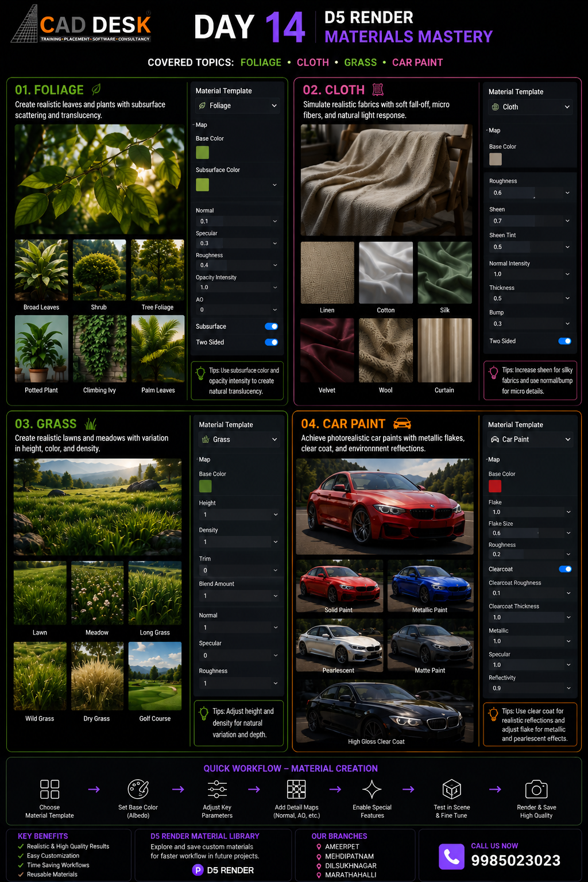588x882 pixels.
Task: Pick the Cloth Base Color beige swatch
Action: pyautogui.click(x=496, y=159)
